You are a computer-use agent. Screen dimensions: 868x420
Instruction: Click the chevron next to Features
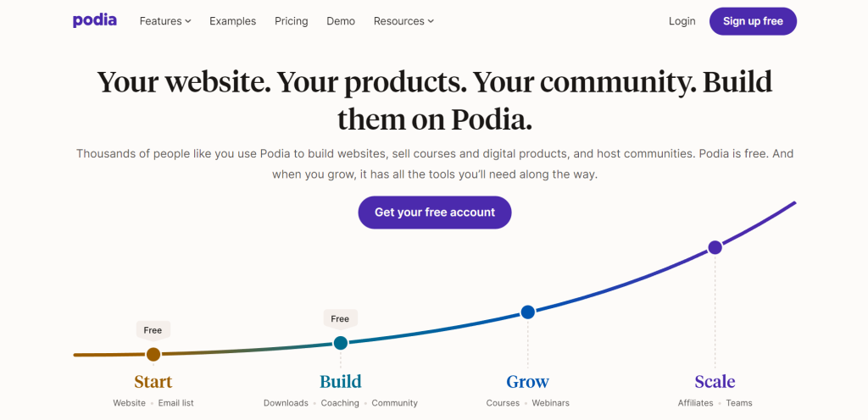pos(188,21)
